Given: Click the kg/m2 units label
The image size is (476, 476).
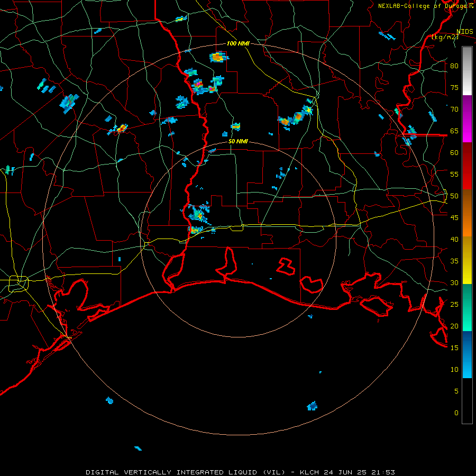Looking at the screenshot, I should point(445,37).
